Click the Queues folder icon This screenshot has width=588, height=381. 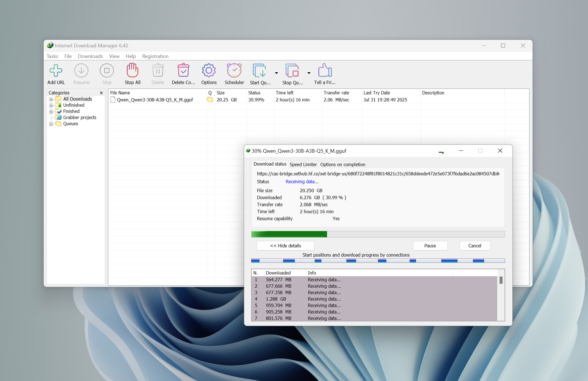[x=59, y=124]
